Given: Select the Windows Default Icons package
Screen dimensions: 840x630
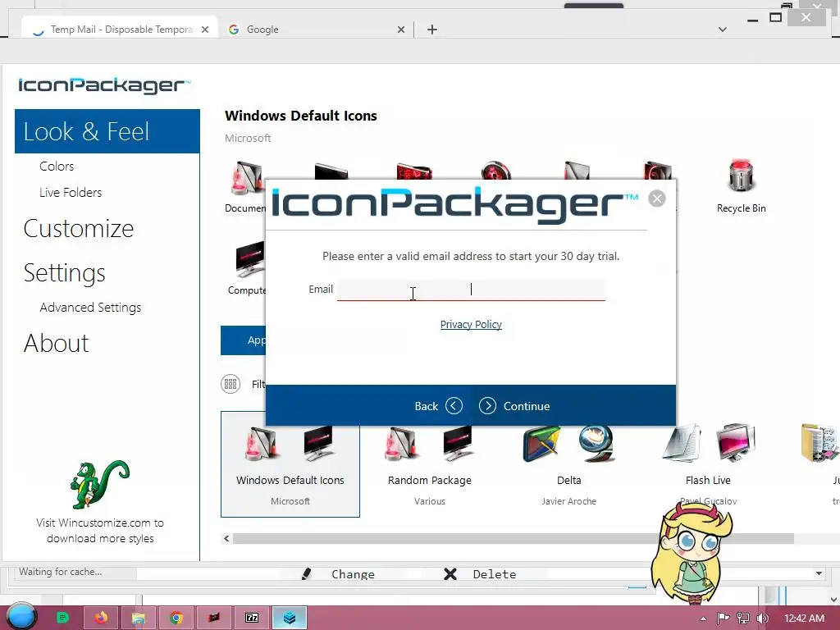Looking at the screenshot, I should [x=290, y=464].
